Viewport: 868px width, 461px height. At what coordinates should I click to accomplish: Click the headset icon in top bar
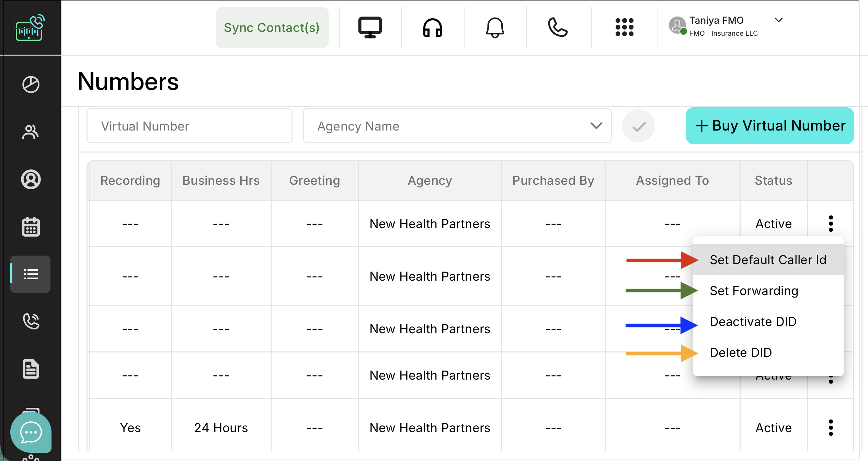point(432,27)
